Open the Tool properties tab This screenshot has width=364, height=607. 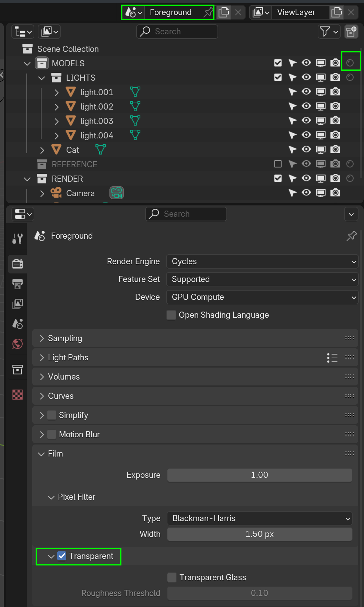17,238
